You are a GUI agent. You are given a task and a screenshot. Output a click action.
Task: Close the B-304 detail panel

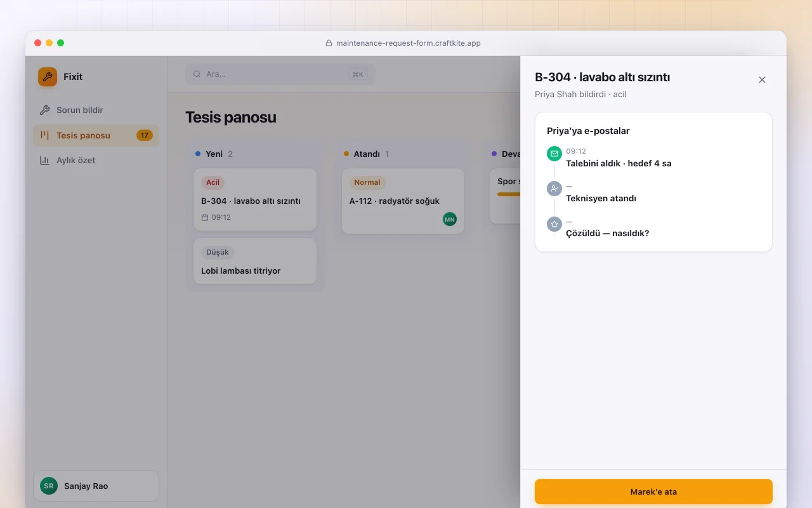762,79
